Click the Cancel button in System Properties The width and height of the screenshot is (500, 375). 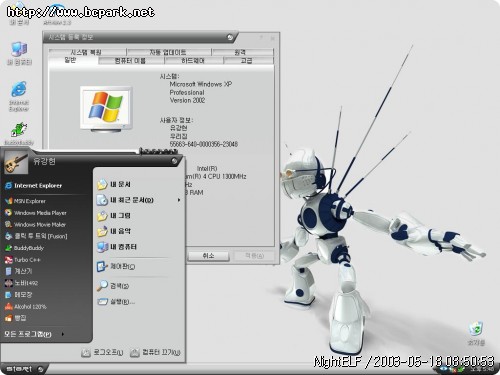[209, 256]
